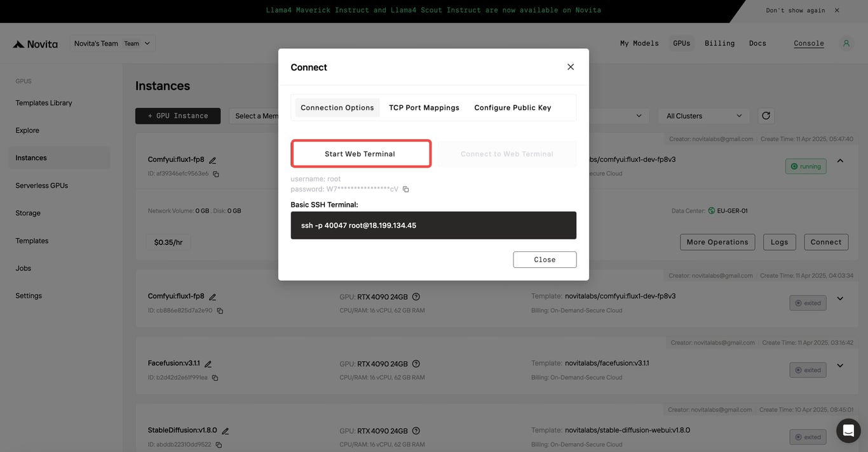Copy instance ID cb886e825d7a2e90
Viewport: 868px width, 452px height.
[x=220, y=311]
